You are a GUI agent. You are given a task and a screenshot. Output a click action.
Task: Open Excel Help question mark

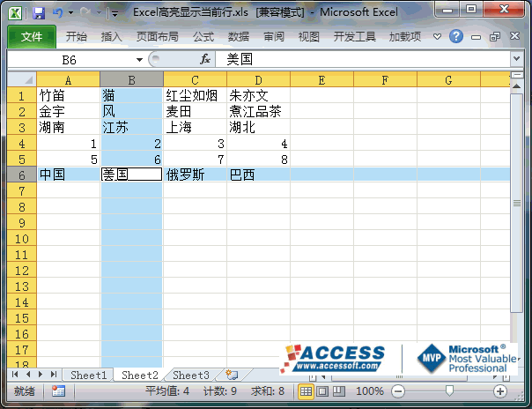456,36
